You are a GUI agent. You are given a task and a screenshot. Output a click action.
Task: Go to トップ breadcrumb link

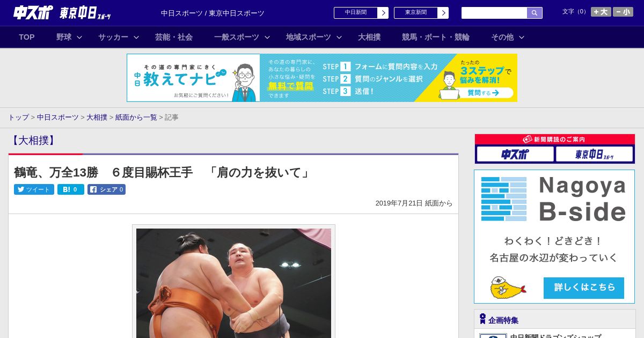[x=18, y=117]
